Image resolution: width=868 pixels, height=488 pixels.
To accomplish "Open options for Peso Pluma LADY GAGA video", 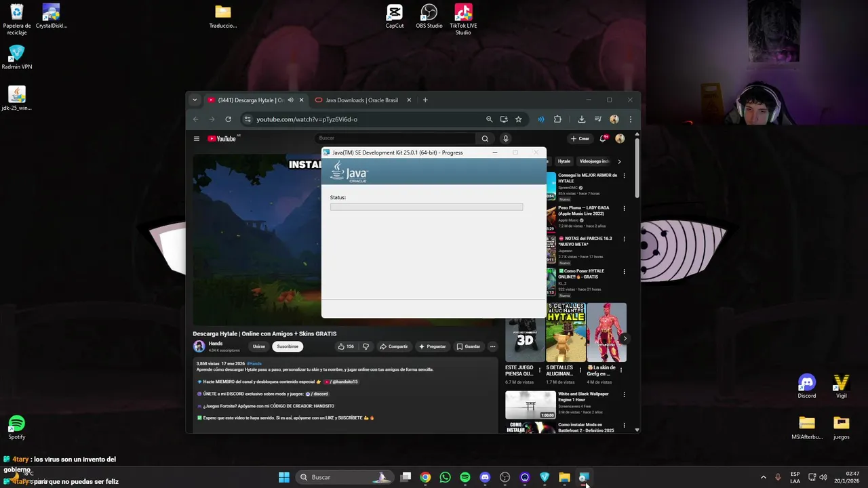I will (624, 208).
